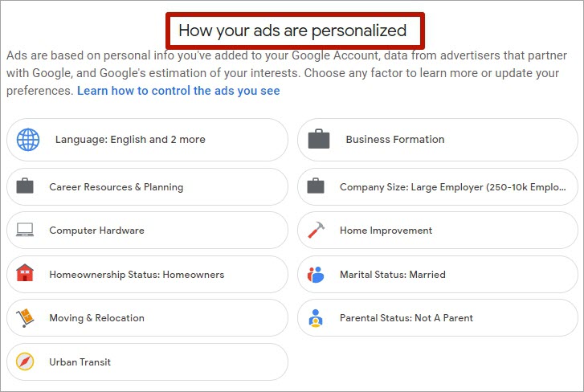Click the red house Homeownership icon
Screen dimensions: 584x392
[x=25, y=272]
